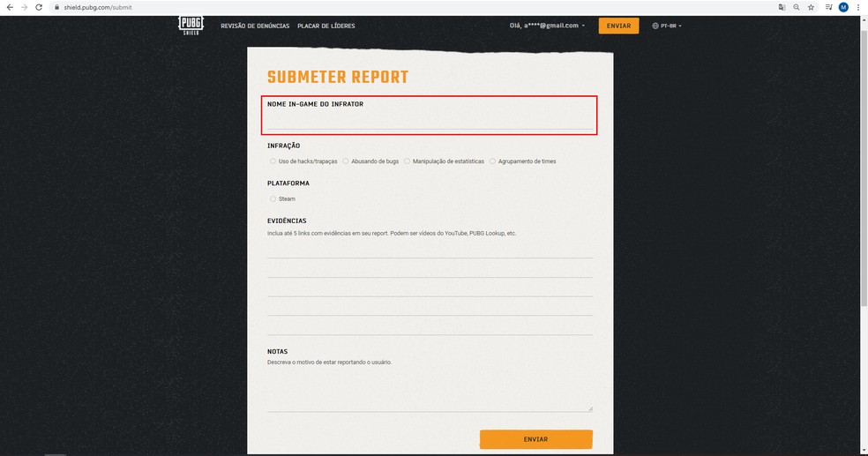Screen dimensions: 868x456
Task: Click the translate page icon in address bar
Action: tap(781, 7)
